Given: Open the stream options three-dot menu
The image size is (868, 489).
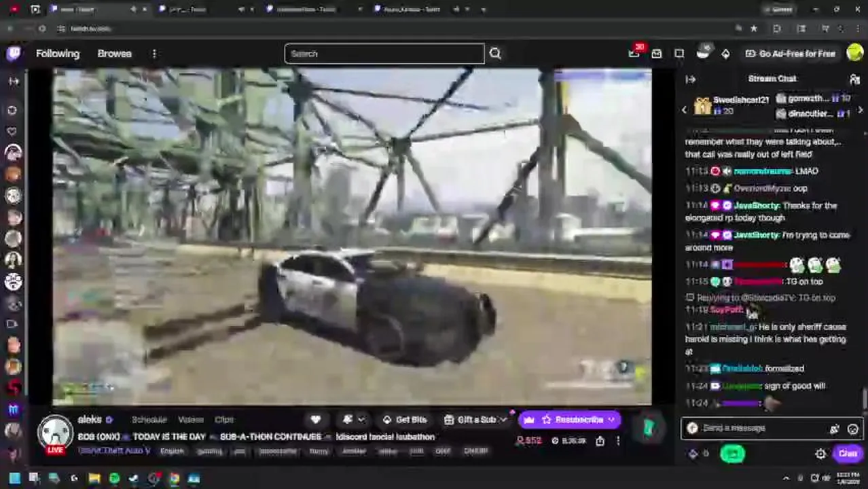Looking at the screenshot, I should [x=618, y=441].
